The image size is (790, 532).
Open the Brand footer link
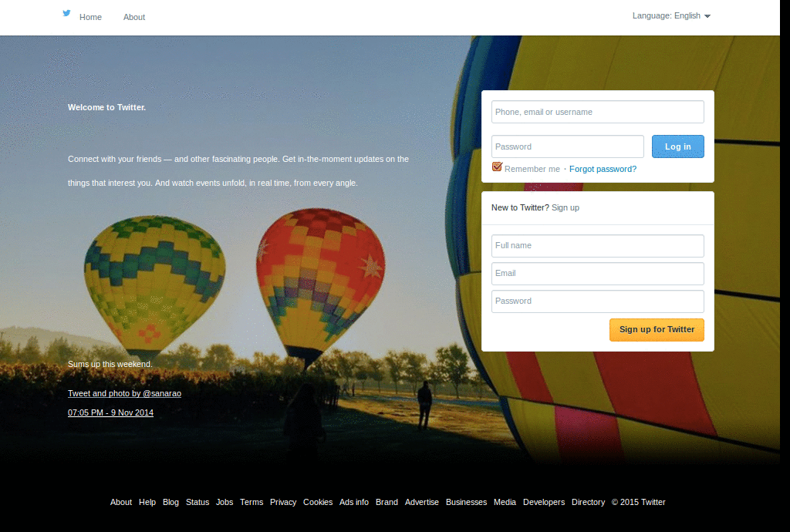(x=387, y=502)
